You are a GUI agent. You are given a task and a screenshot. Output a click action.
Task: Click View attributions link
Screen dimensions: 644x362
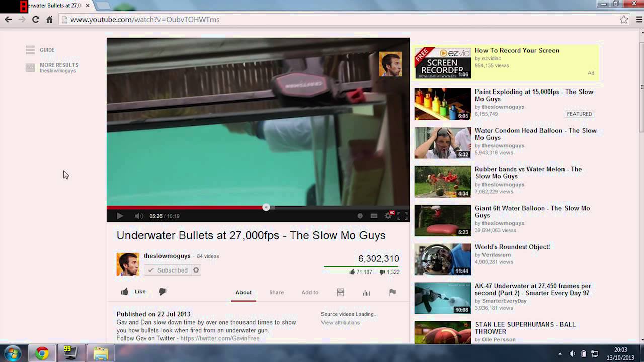pos(341,322)
